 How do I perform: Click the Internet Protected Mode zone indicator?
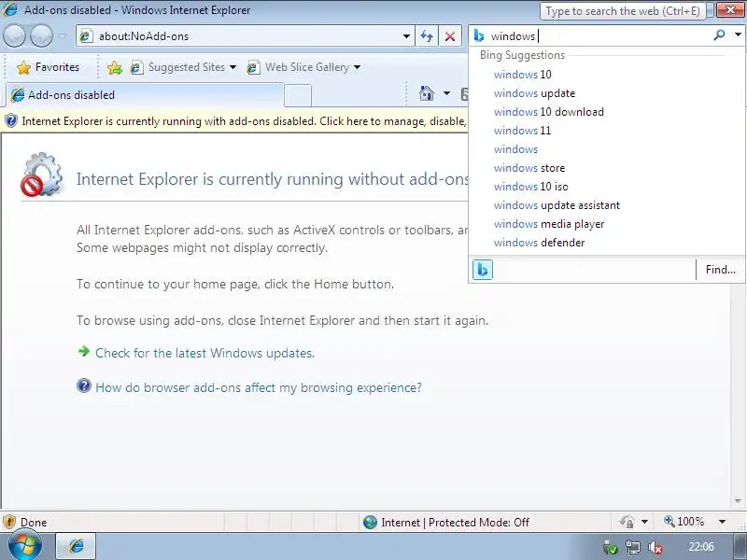[x=446, y=523]
